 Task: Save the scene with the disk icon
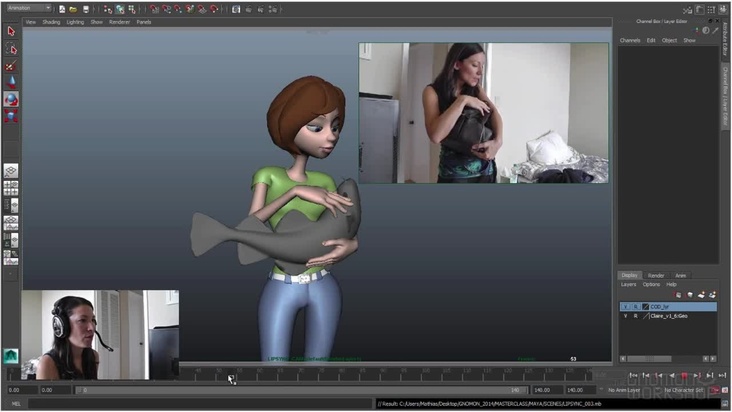pyautogui.click(x=85, y=9)
